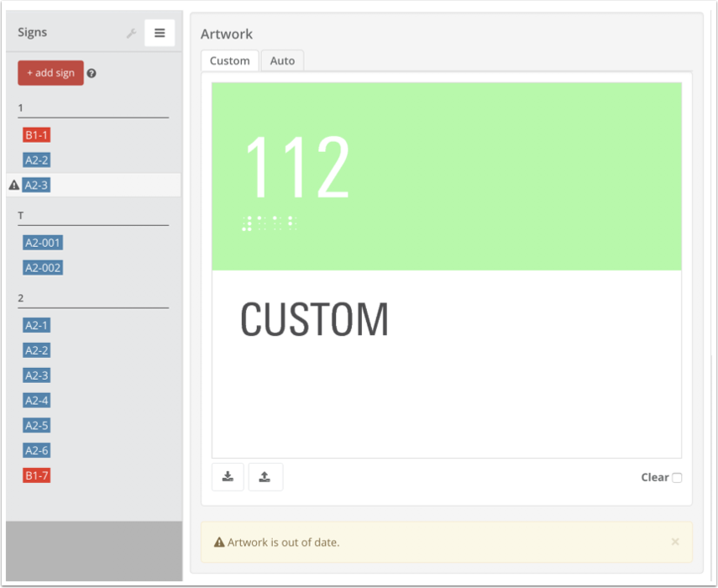Screen dimensions: 718x588
Task: Click the Signs panel title
Action: [x=33, y=32]
